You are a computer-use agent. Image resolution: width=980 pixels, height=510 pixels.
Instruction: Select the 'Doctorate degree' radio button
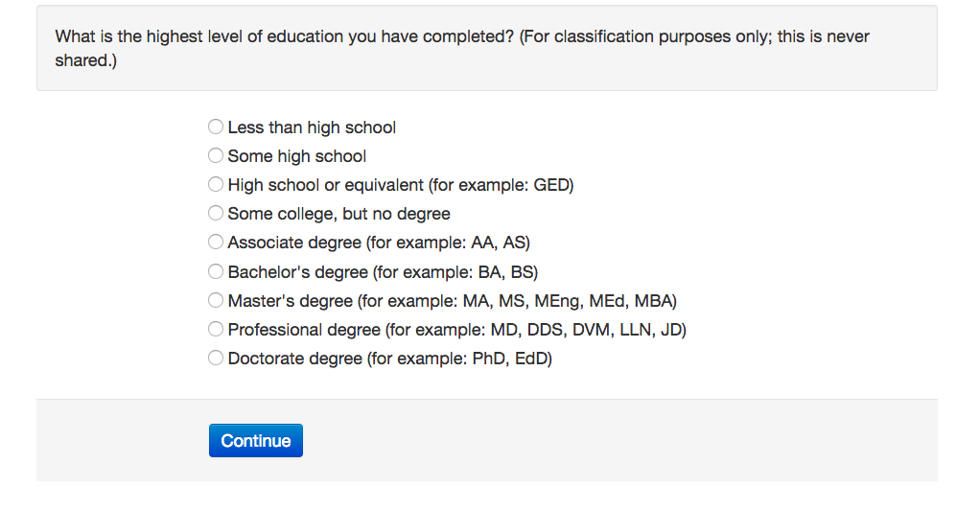216,358
